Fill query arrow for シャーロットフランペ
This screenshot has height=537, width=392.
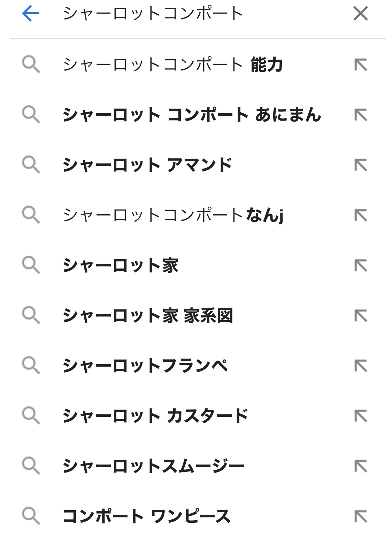pyautogui.click(x=361, y=366)
